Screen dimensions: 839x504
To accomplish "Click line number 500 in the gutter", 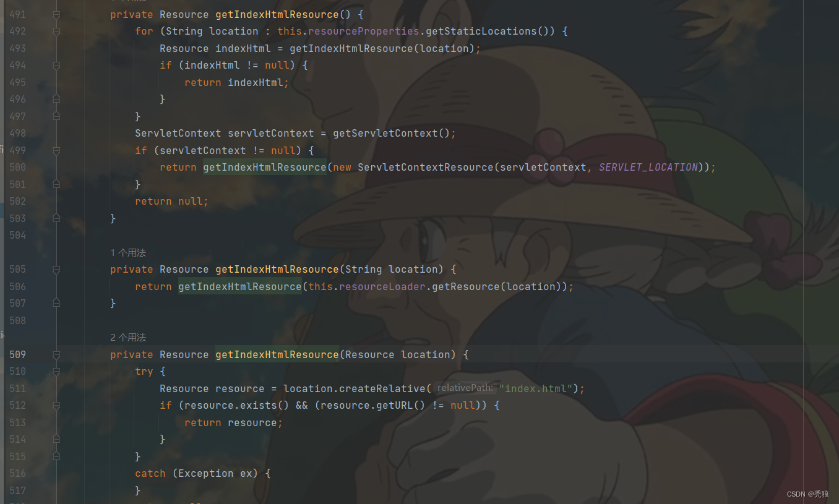I will pyautogui.click(x=17, y=167).
